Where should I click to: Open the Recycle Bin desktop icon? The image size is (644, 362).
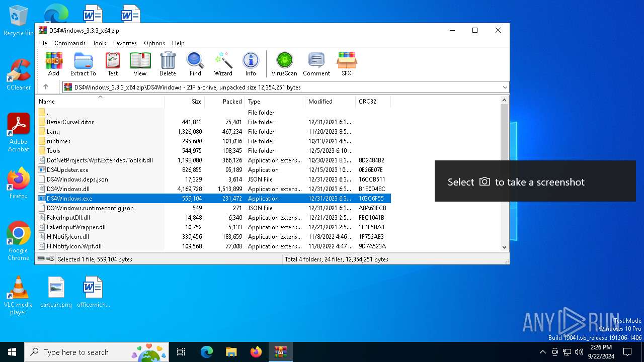[19, 21]
